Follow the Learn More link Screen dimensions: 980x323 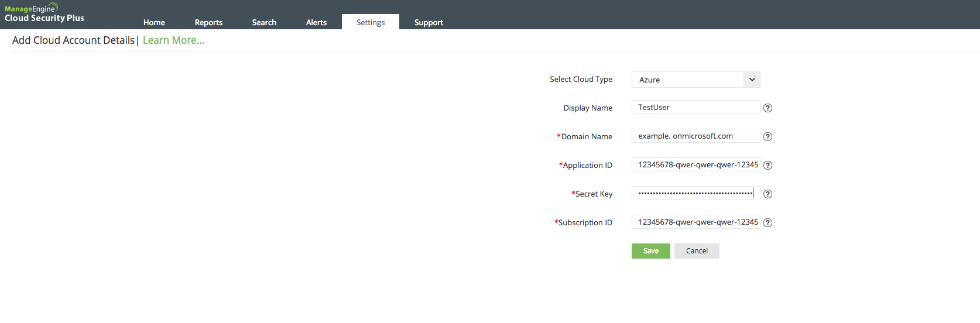coord(173,40)
